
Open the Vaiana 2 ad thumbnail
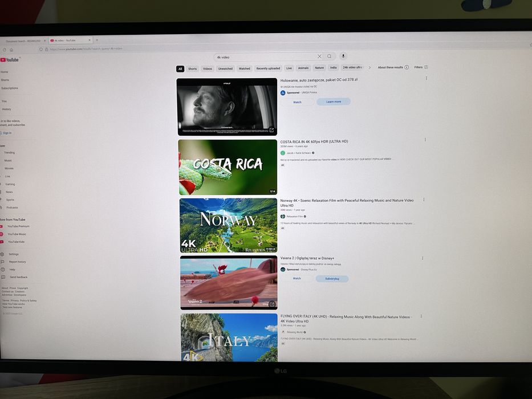click(229, 283)
